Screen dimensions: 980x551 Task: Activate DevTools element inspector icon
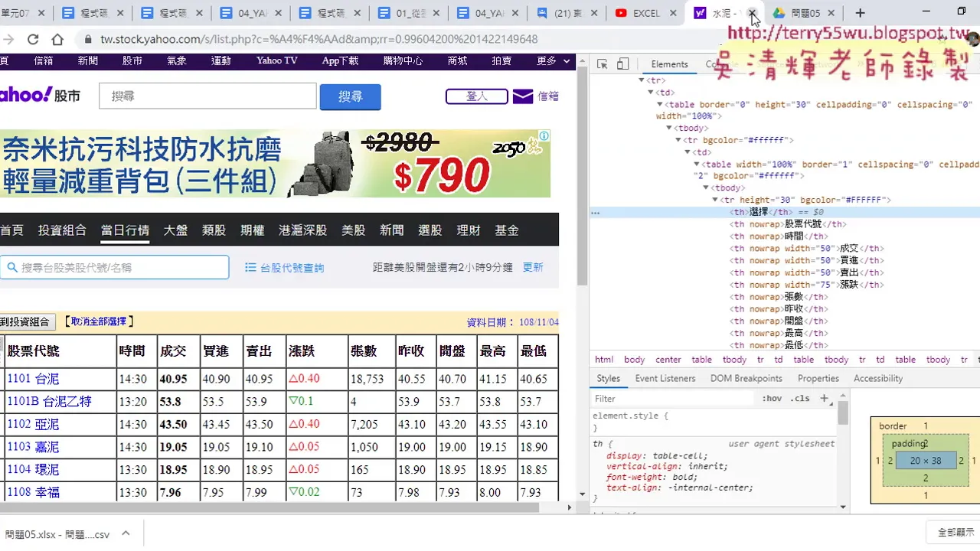(x=603, y=64)
